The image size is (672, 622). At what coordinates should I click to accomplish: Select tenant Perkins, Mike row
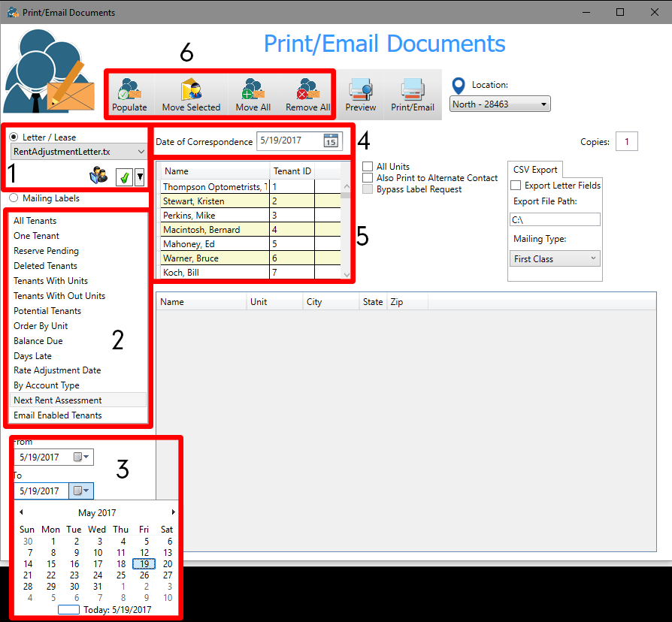point(251,215)
